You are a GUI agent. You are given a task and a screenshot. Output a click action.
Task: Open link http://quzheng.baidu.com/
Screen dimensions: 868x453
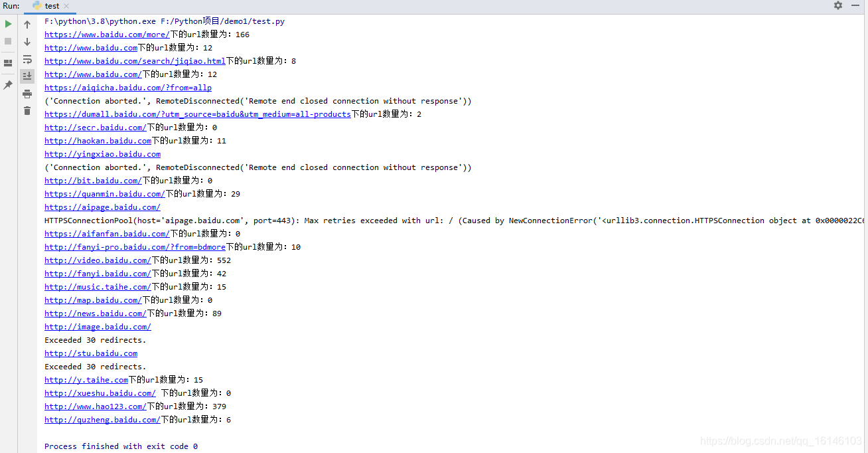coord(102,420)
